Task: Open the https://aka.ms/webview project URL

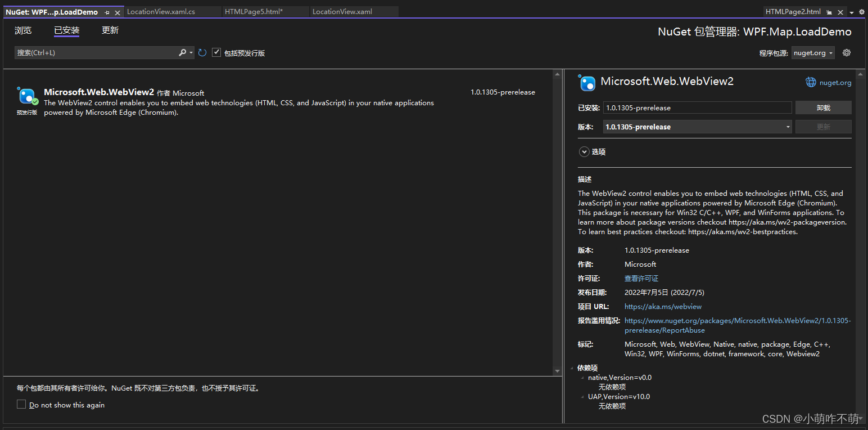Action: pos(663,307)
